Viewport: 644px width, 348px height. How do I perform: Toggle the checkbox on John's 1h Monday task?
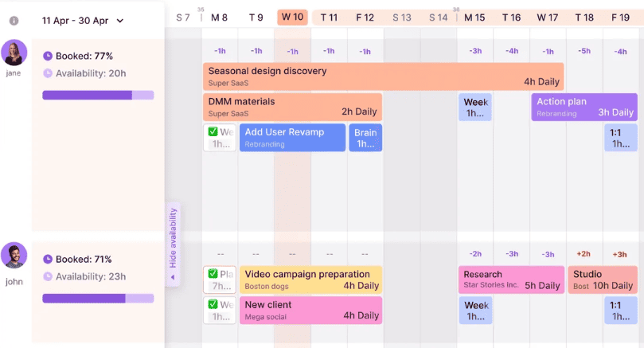pos(213,304)
